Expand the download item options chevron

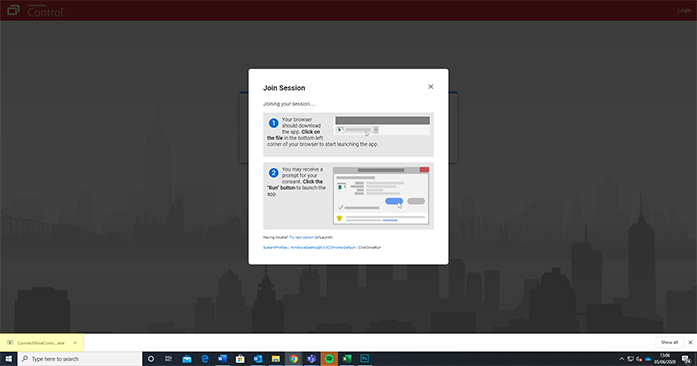click(x=75, y=343)
